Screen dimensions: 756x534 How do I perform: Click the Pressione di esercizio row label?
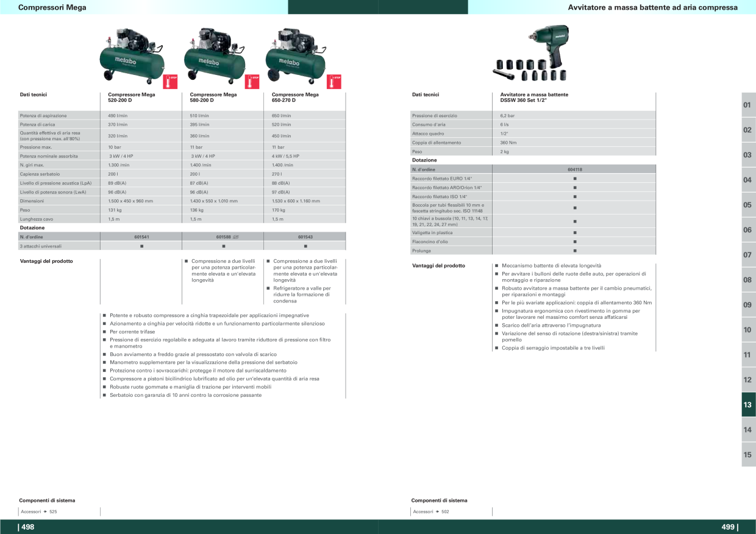coord(435,115)
